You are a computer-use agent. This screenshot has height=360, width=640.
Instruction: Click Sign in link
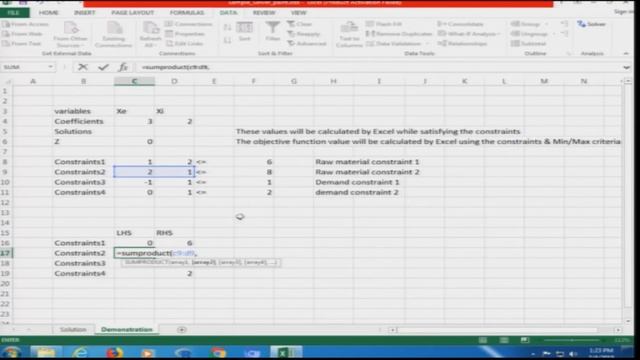623,12
